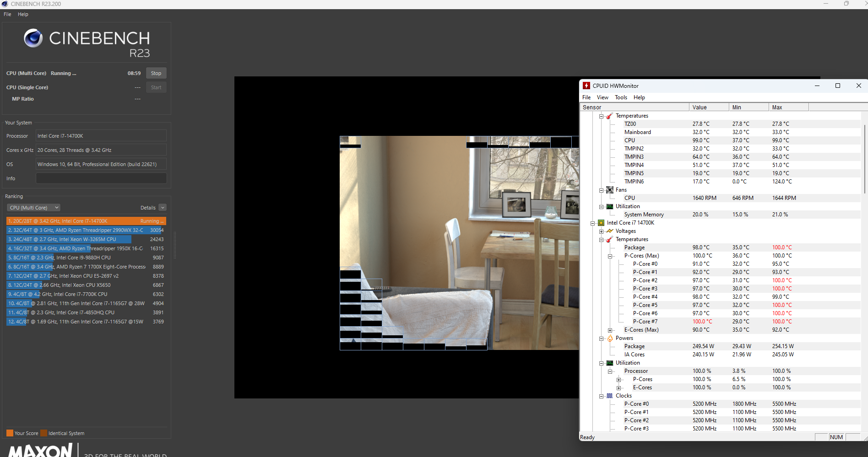Select the IA Cores power row

[x=721, y=355]
